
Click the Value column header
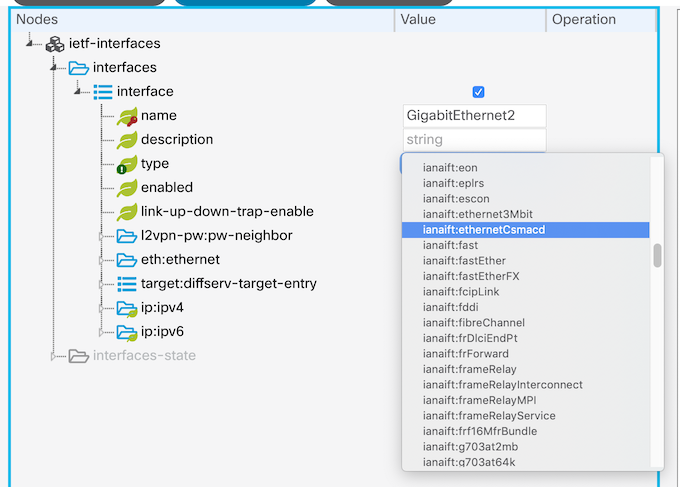[470, 20]
